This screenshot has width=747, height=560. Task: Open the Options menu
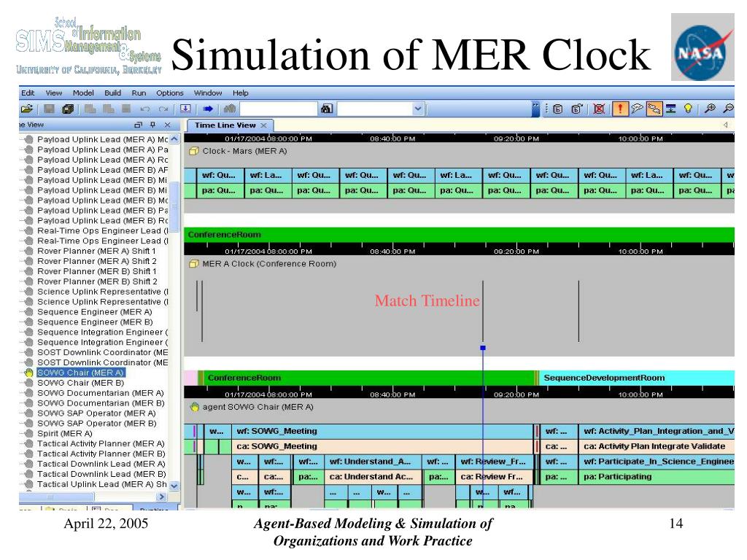point(169,93)
